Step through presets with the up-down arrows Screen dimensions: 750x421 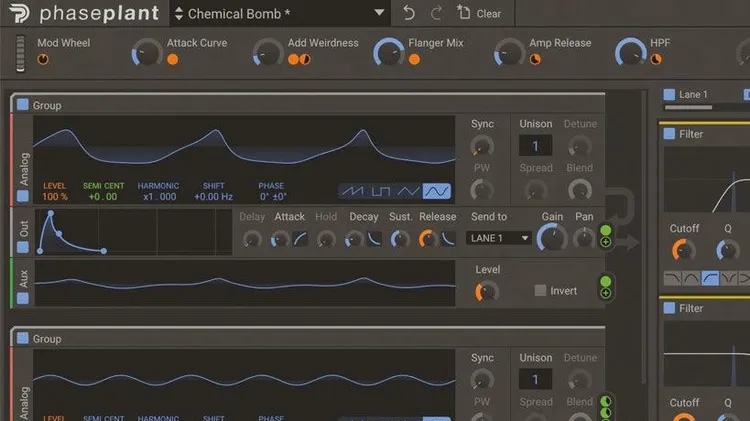[x=178, y=13]
